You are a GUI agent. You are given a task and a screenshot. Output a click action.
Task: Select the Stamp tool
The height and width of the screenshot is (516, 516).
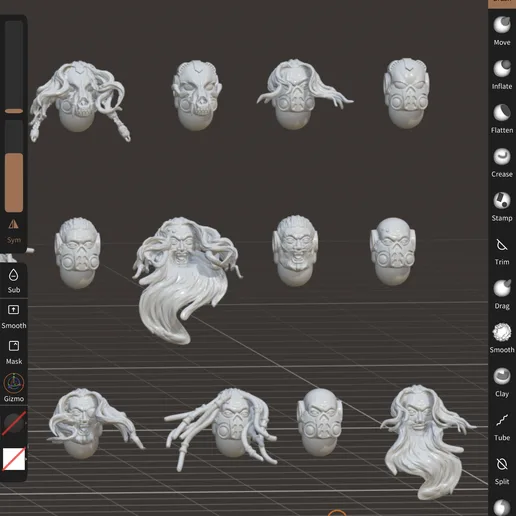tap(502, 207)
